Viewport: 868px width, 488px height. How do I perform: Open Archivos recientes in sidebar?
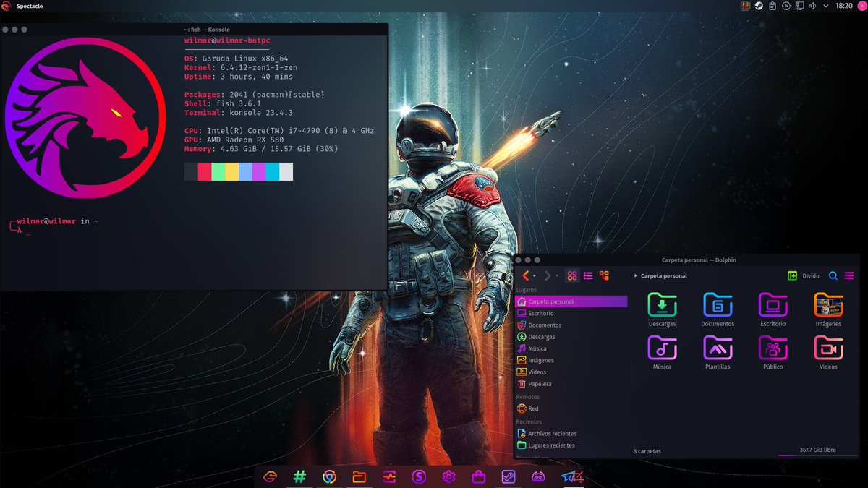tap(571, 434)
